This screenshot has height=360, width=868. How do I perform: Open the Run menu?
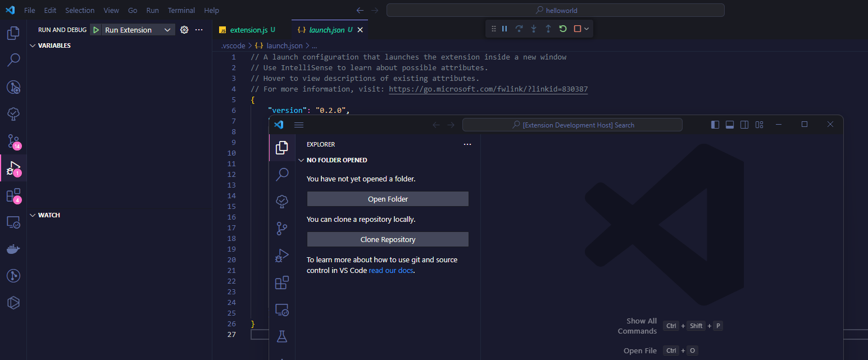pyautogui.click(x=152, y=10)
